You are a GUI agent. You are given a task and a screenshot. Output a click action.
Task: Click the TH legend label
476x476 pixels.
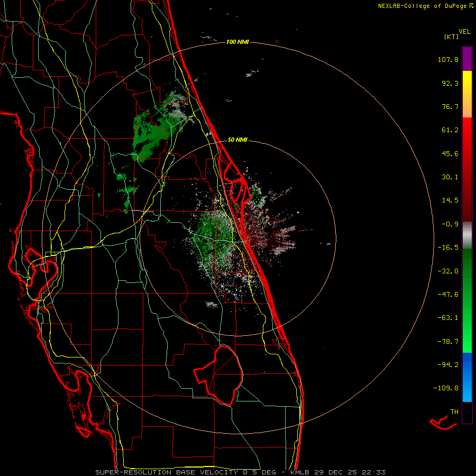(454, 412)
